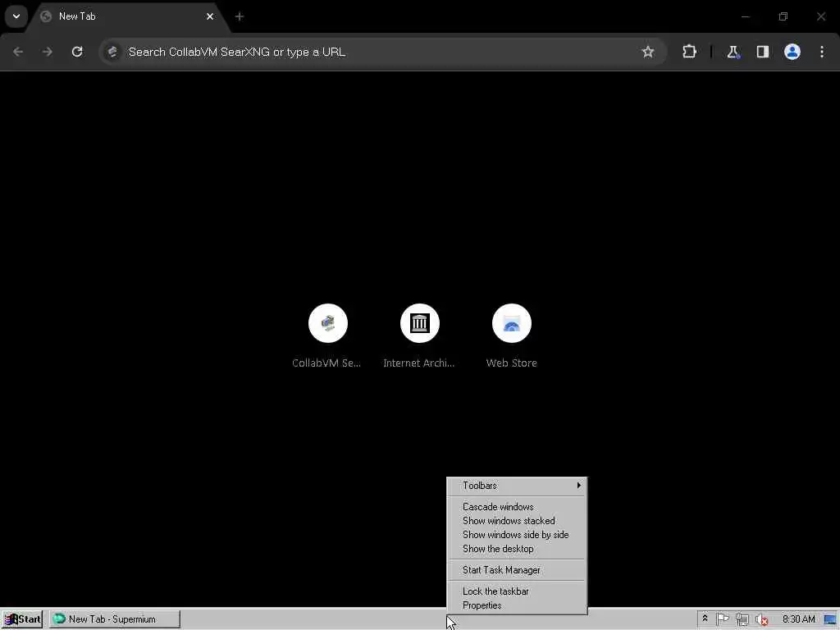840x630 pixels.
Task: Click the Action Center flag tray icon
Action: click(722, 619)
